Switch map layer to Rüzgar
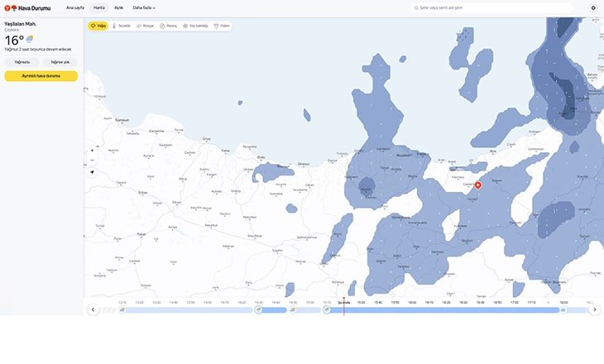Image resolution: width=604 pixels, height=364 pixels. [x=145, y=26]
